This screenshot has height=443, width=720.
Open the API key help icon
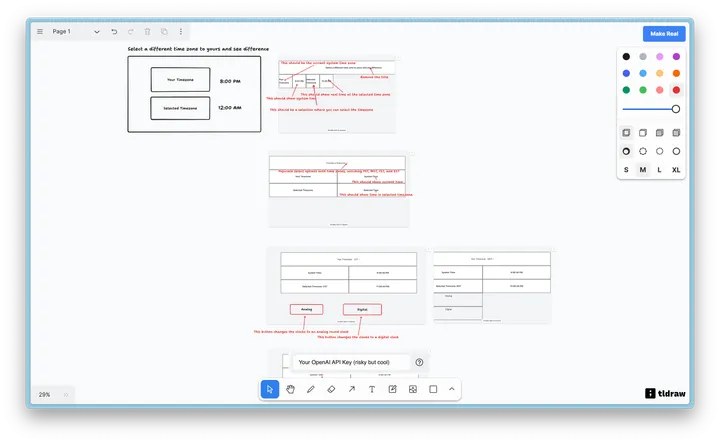coord(419,362)
